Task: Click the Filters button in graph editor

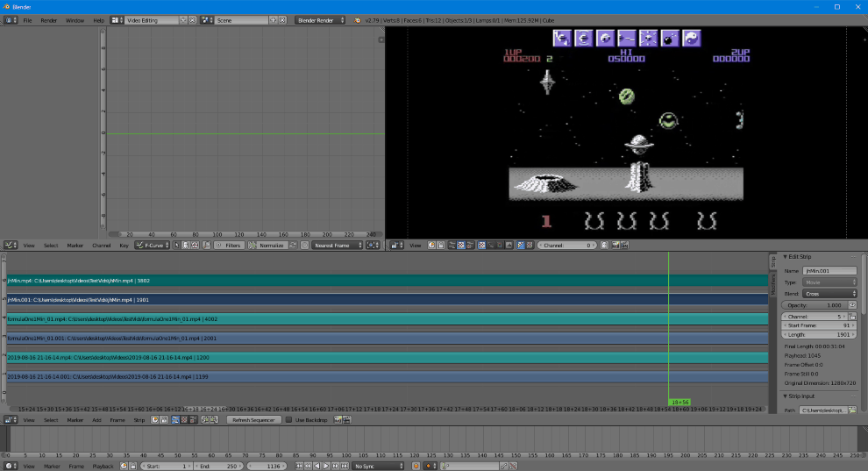Action: pos(229,246)
